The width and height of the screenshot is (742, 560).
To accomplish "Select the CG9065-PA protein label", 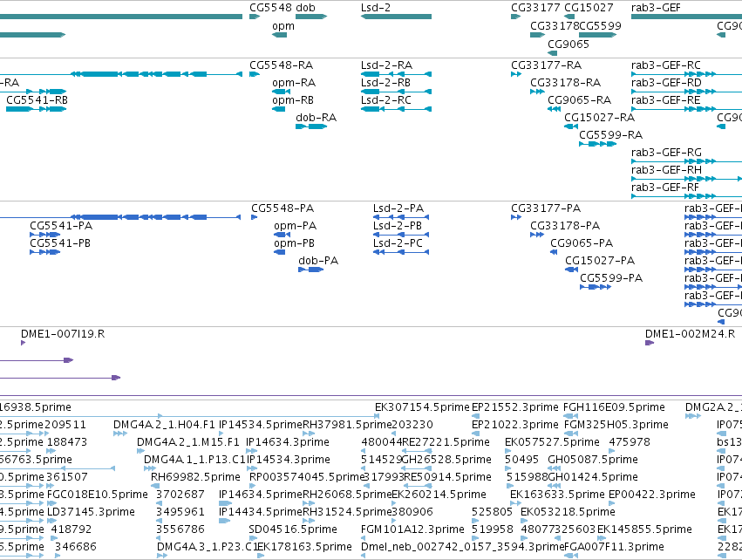I will 582,243.
